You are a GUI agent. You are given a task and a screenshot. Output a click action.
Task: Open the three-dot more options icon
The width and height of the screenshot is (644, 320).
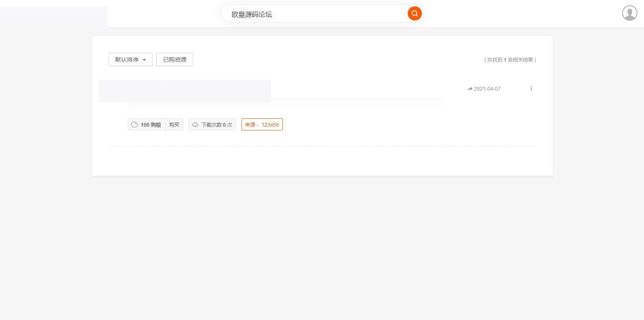tap(531, 88)
